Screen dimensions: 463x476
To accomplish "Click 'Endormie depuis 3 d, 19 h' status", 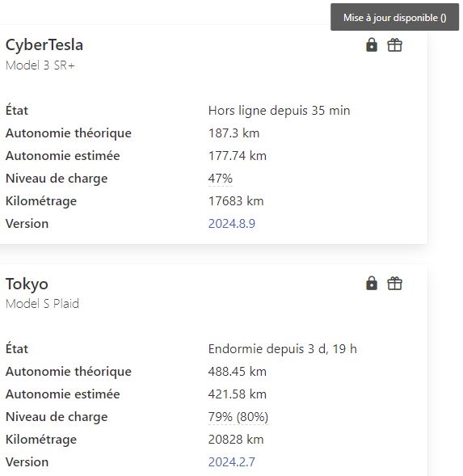I will [x=282, y=349].
